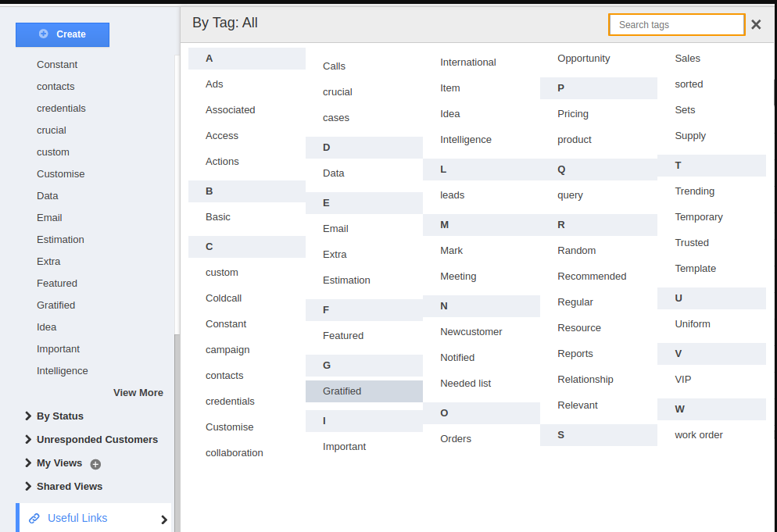Select the work order tag

point(698,435)
